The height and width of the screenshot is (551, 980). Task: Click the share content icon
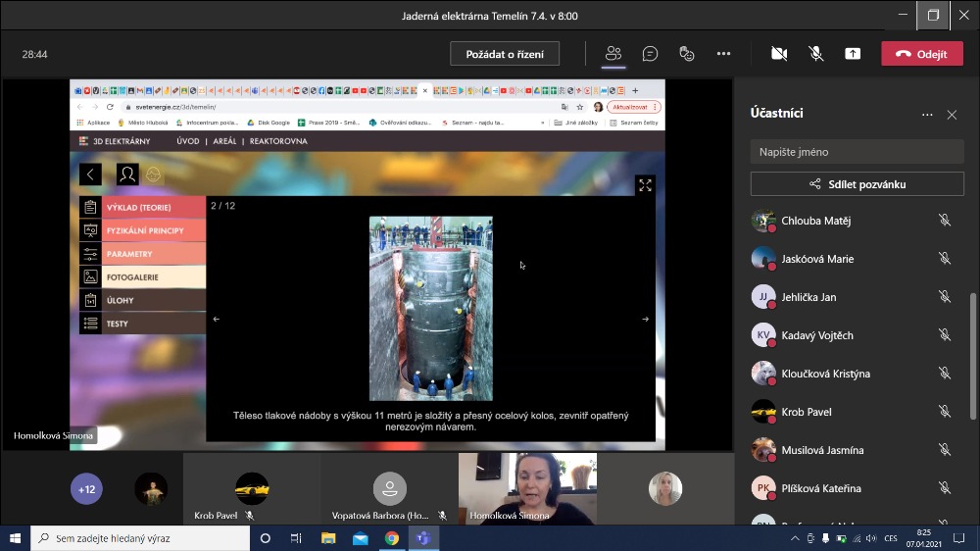(853, 54)
